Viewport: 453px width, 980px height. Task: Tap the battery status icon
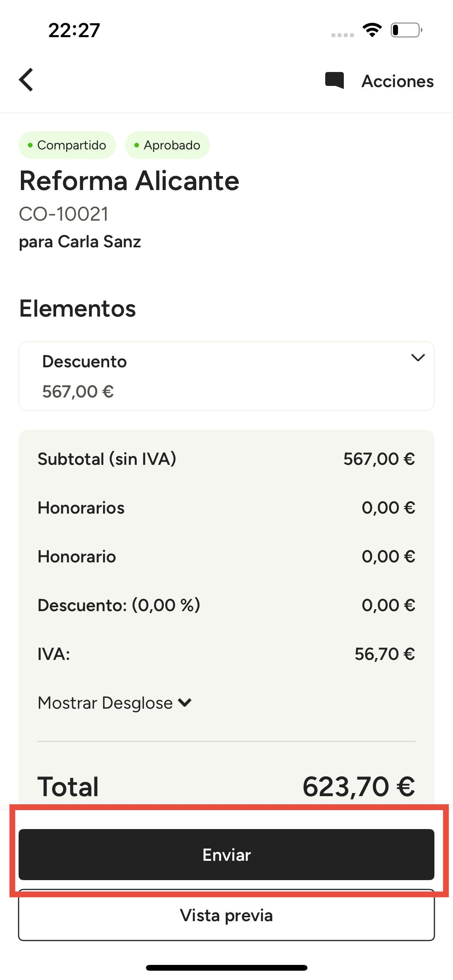pos(406,30)
